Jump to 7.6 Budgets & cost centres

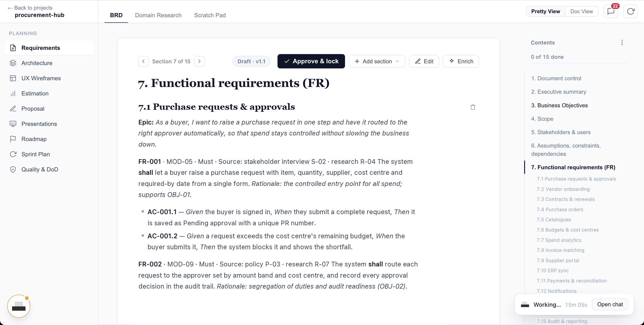[x=568, y=230]
